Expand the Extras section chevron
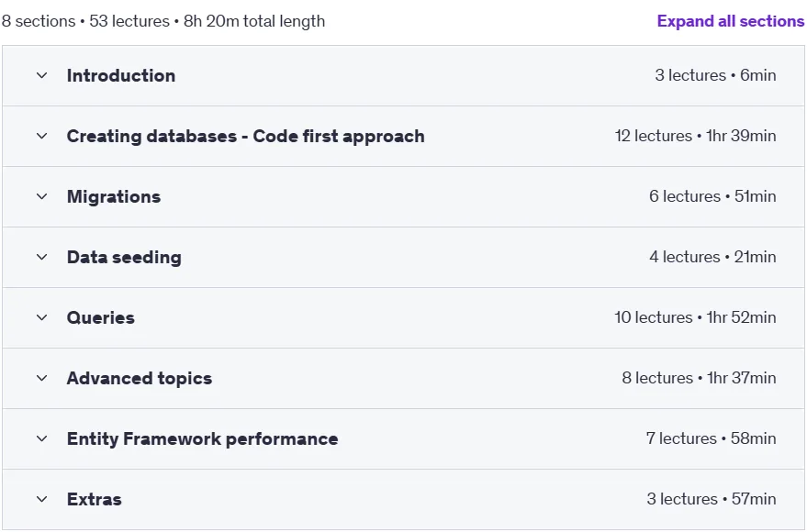This screenshot has width=807, height=532. coord(41,499)
